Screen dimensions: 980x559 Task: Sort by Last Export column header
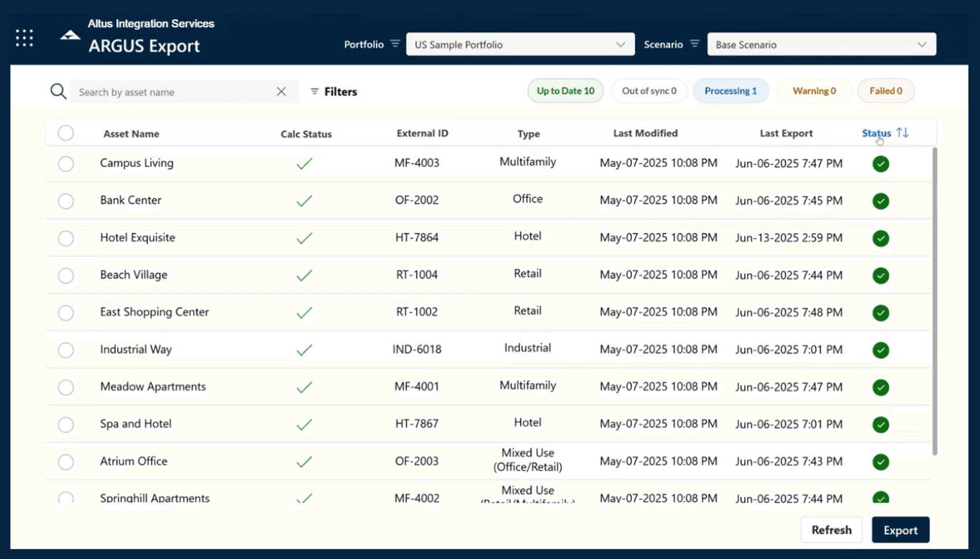[787, 133]
